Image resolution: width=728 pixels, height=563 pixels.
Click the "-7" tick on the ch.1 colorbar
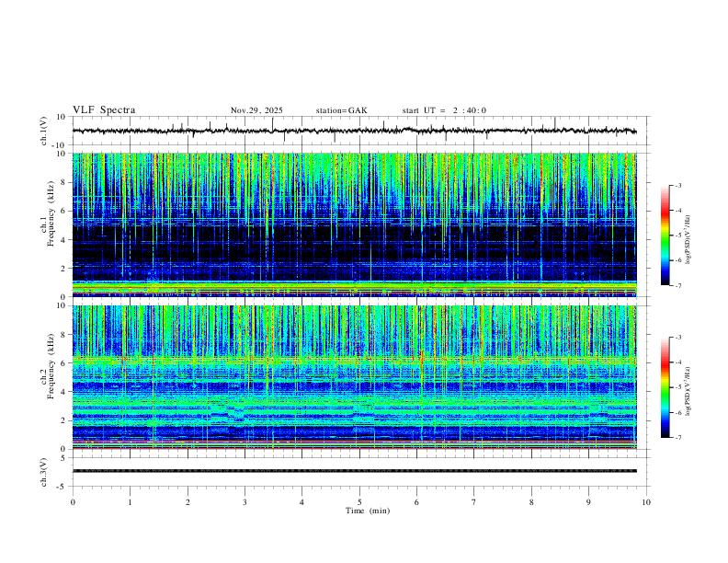pos(678,286)
